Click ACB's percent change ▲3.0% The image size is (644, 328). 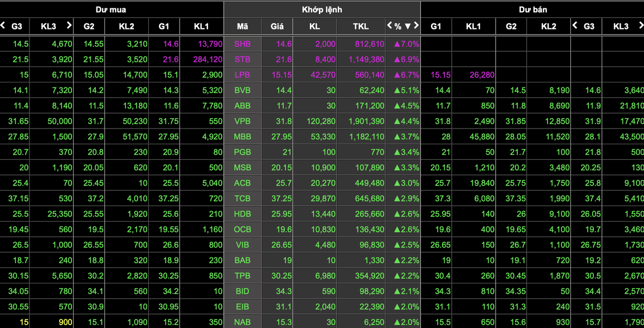[406, 183]
